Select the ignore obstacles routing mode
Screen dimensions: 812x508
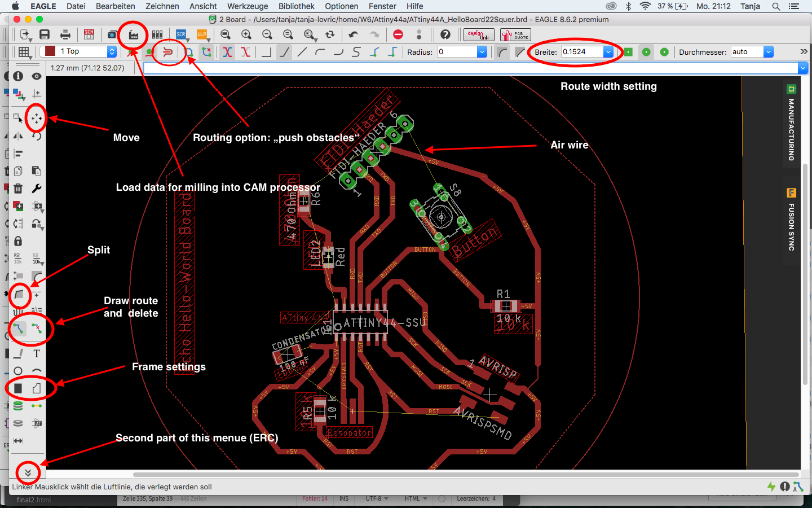click(131, 52)
